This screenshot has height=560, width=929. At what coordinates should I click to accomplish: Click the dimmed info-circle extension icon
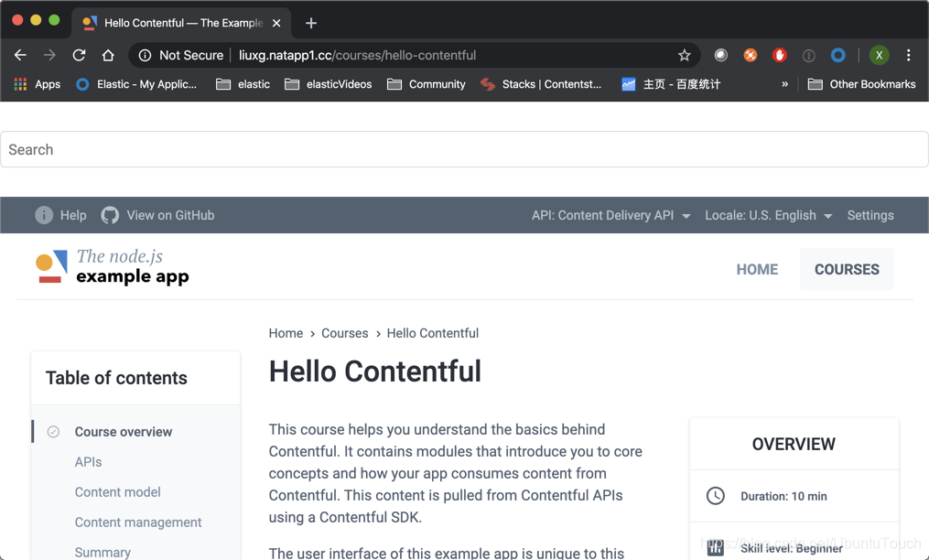809,55
